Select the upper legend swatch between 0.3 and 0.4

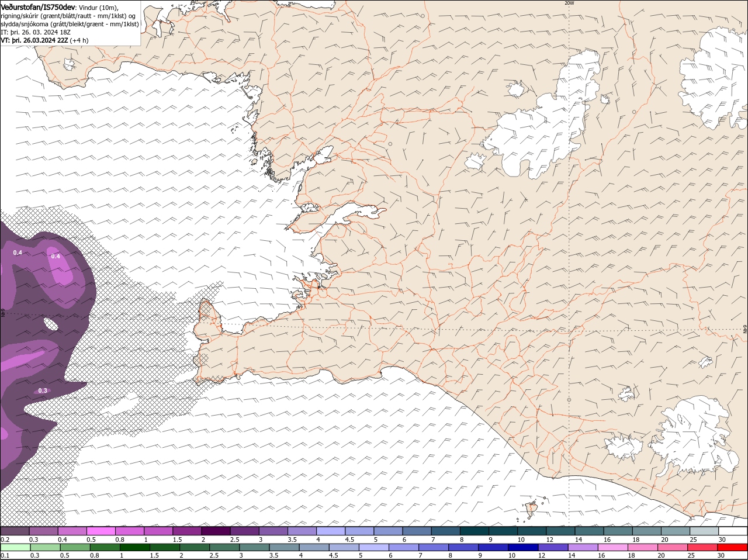tap(44, 531)
